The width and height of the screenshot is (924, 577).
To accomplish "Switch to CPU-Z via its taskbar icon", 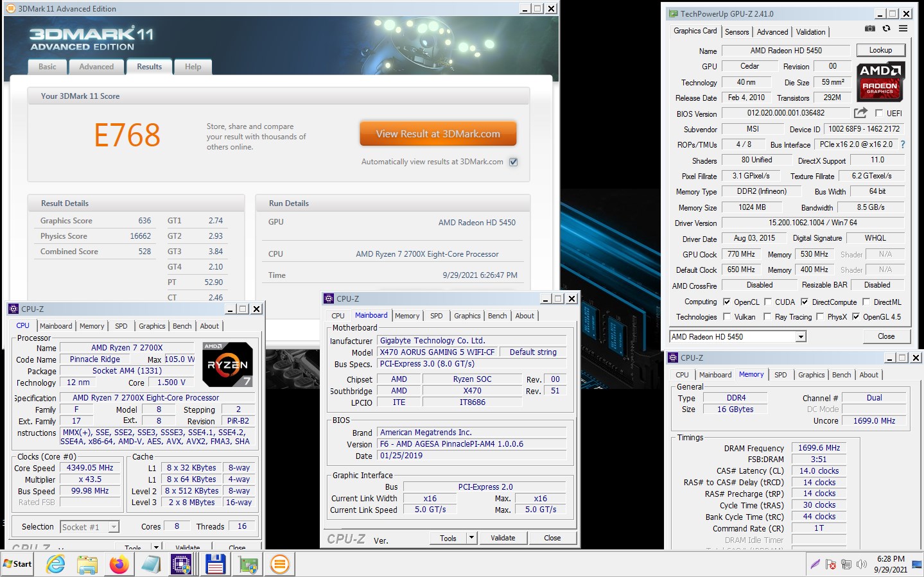I will (182, 564).
